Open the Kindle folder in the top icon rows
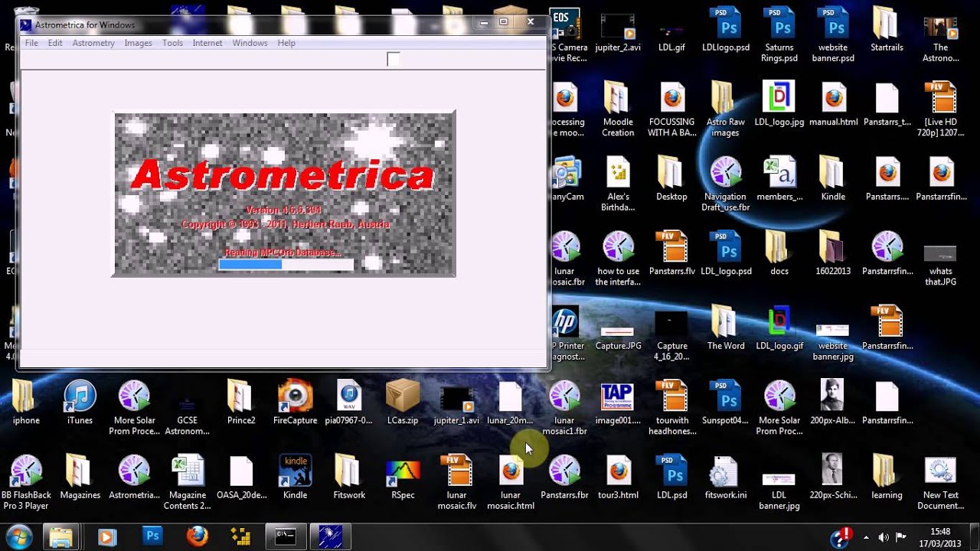Image resolution: width=980 pixels, height=551 pixels. (x=833, y=180)
